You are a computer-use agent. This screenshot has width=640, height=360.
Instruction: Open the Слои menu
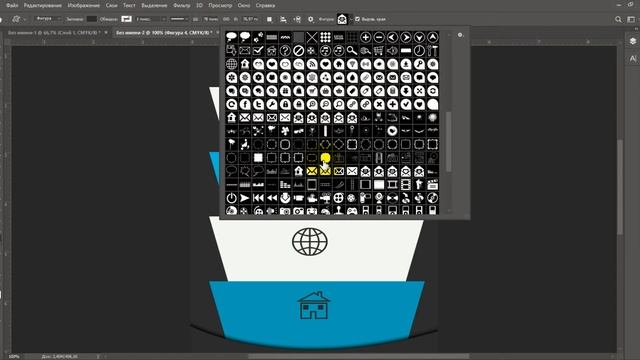(111, 6)
